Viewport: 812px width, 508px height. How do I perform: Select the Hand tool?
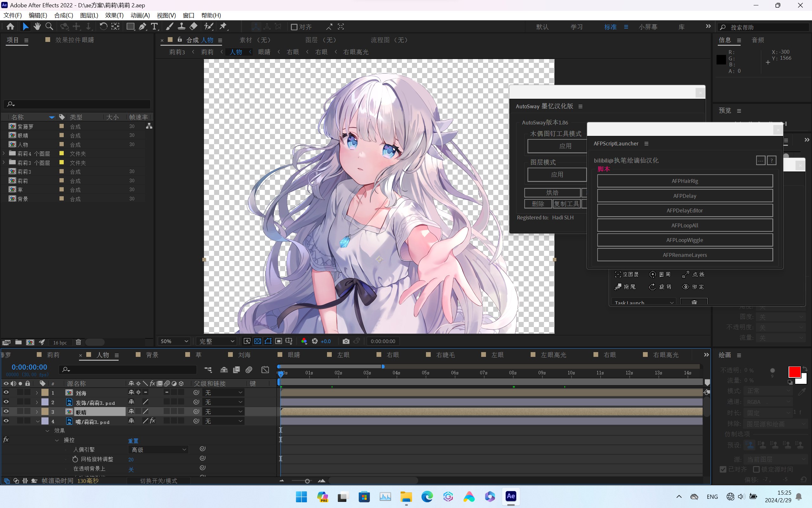click(37, 27)
